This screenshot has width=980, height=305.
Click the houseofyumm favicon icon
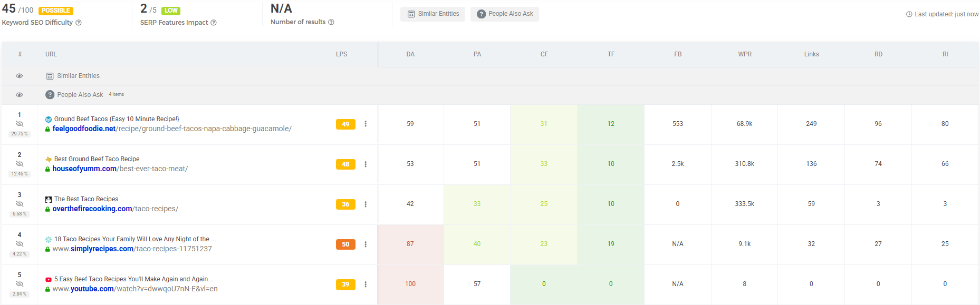[49, 160]
